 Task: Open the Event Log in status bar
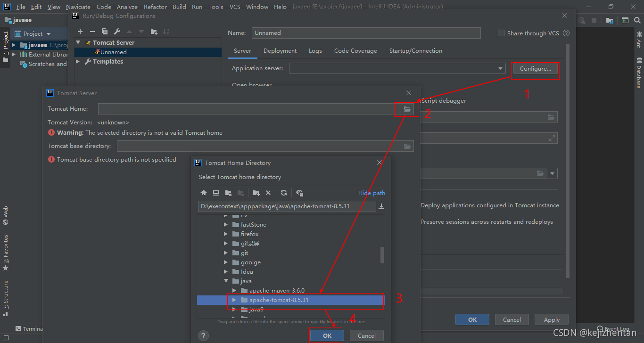pyautogui.click(x=613, y=329)
